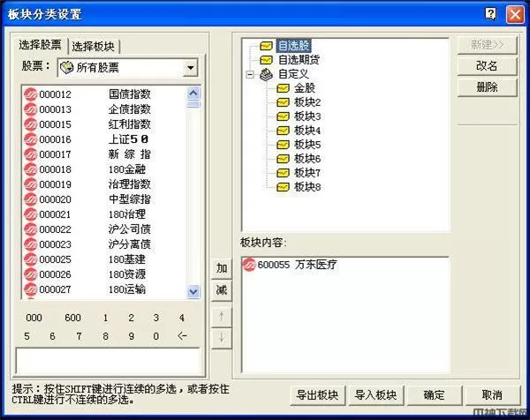The height and width of the screenshot is (420, 530).
Task: Click the 000020 中型综指 stock icon
Action: click(30, 199)
